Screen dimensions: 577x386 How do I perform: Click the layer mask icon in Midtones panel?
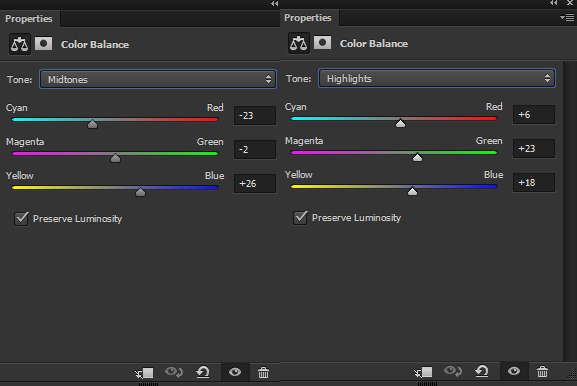[x=43, y=44]
